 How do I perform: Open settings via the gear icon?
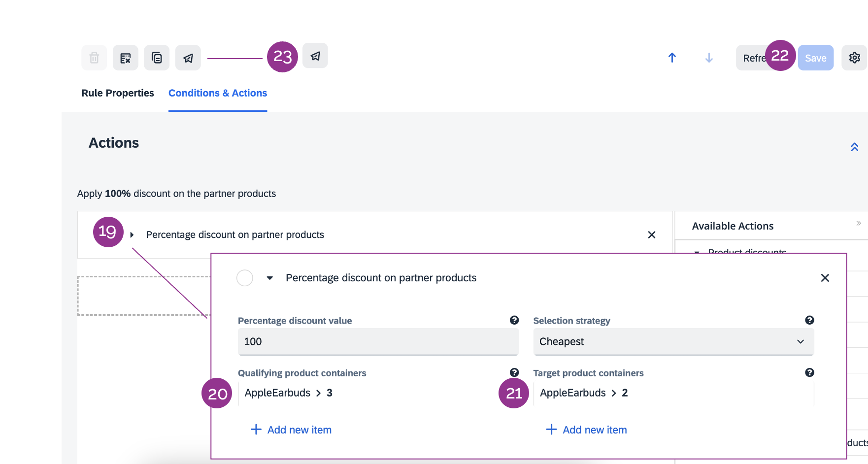tap(854, 58)
